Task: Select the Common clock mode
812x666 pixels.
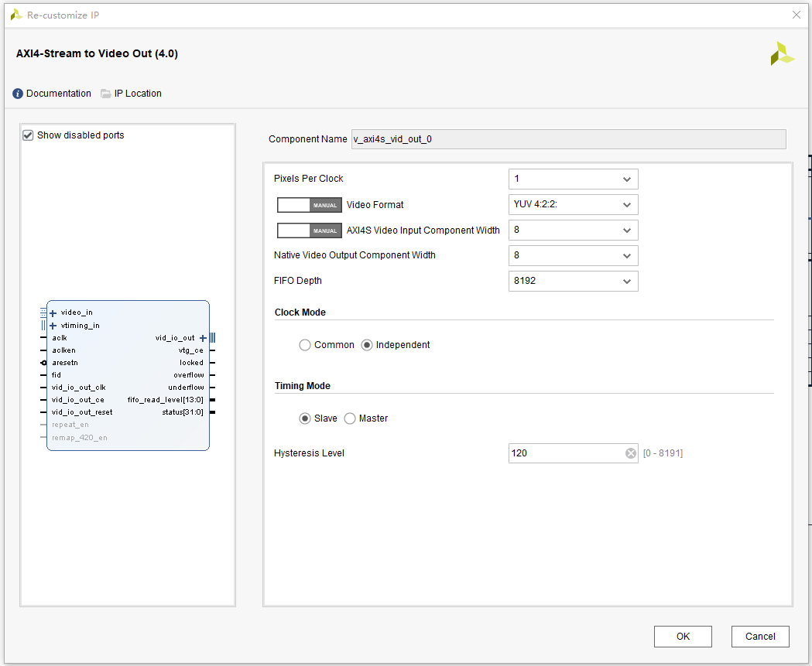Action: (x=305, y=344)
